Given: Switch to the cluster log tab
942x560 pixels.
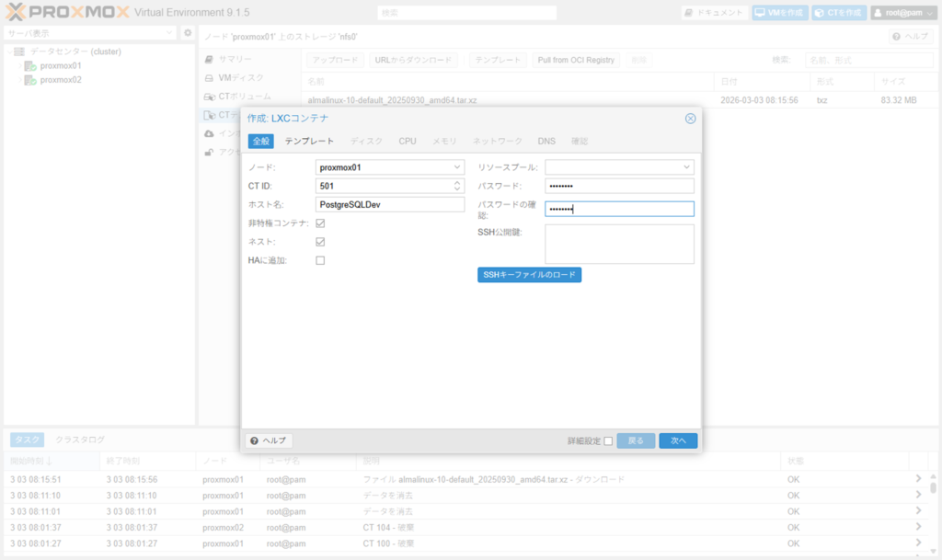Looking at the screenshot, I should [x=80, y=440].
